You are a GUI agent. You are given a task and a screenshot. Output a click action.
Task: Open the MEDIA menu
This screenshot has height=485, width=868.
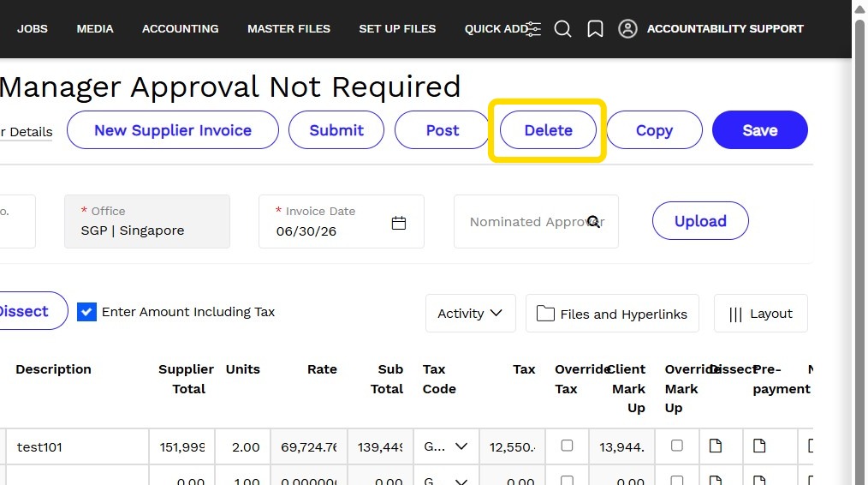point(95,29)
